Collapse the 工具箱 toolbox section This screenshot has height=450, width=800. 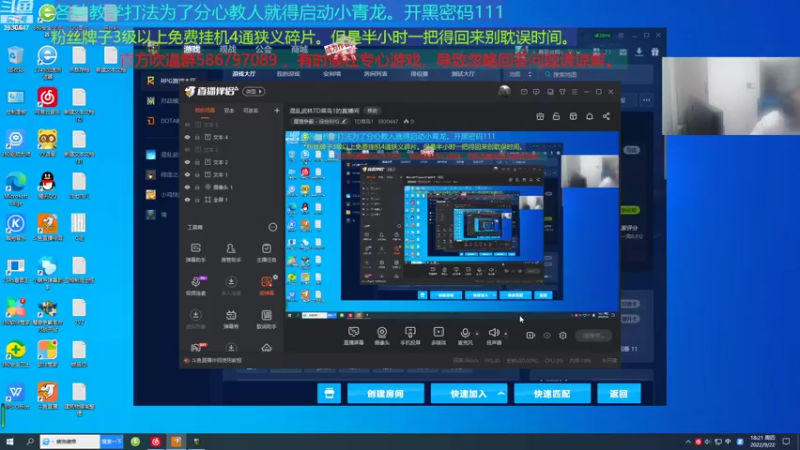(273, 227)
